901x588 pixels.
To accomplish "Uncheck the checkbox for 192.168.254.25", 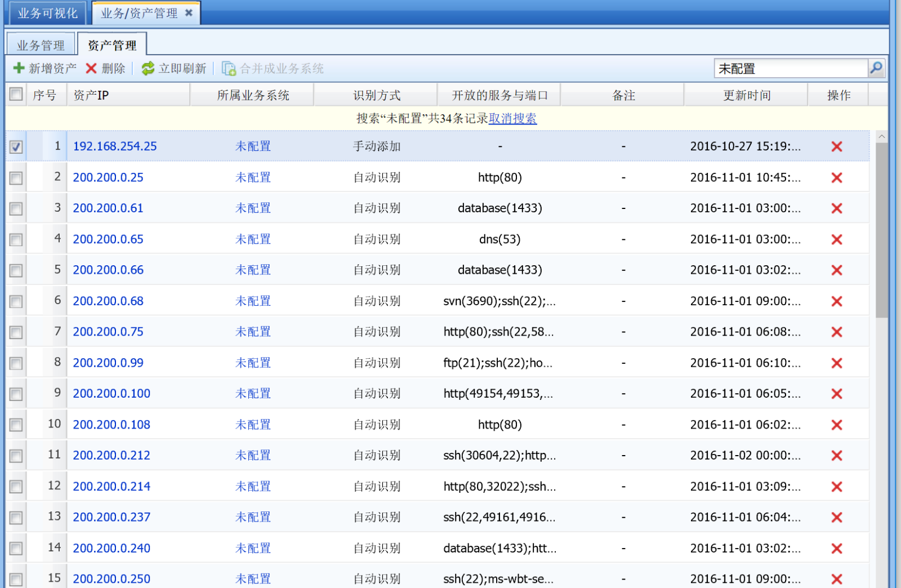I will [x=16, y=147].
